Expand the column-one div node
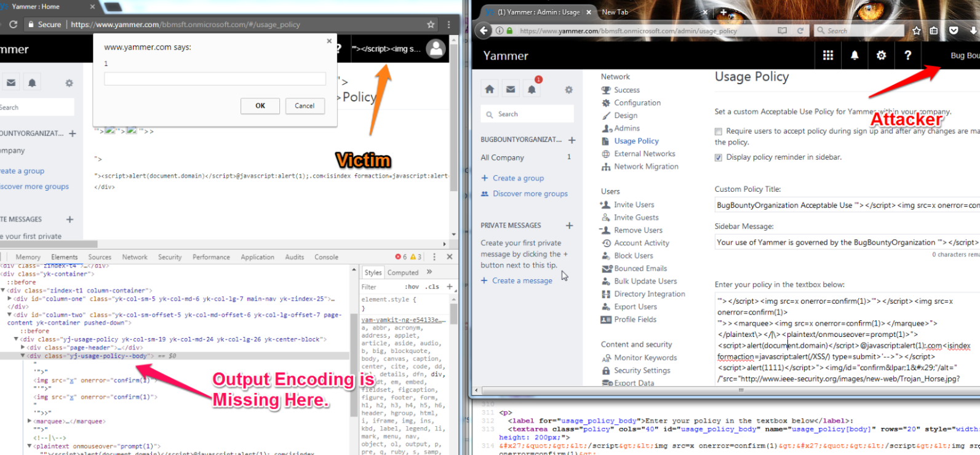This screenshot has width=980, height=455. pos(9,299)
